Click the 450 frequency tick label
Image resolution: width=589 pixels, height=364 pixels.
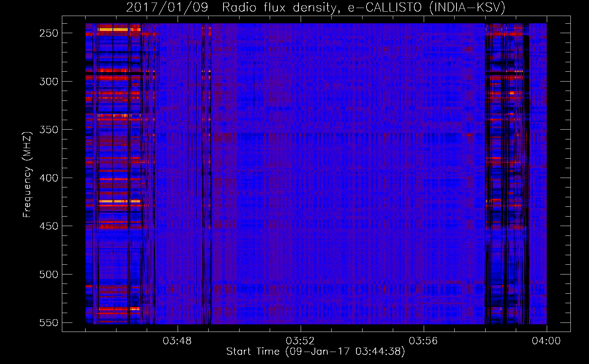click(49, 226)
